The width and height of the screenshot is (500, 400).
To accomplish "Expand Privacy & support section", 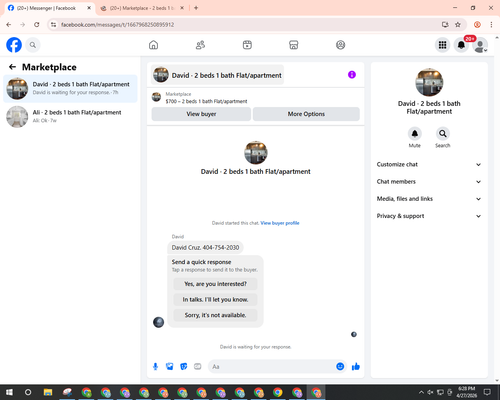I will tap(429, 216).
